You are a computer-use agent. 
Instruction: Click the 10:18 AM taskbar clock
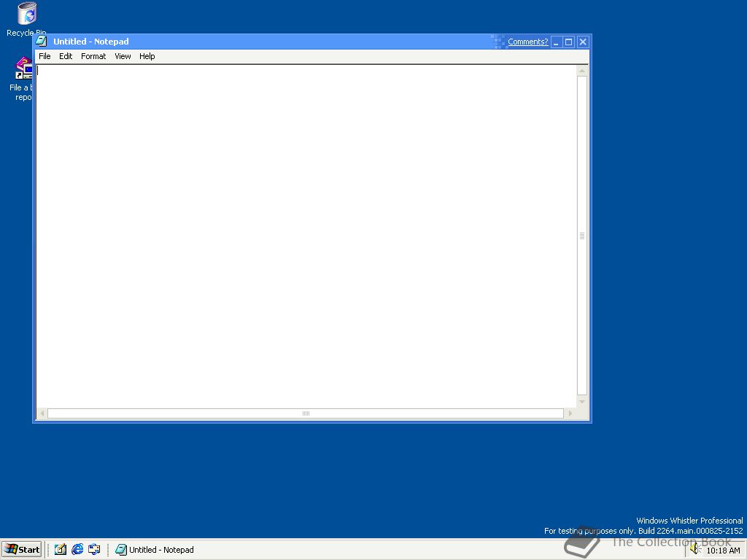(723, 551)
